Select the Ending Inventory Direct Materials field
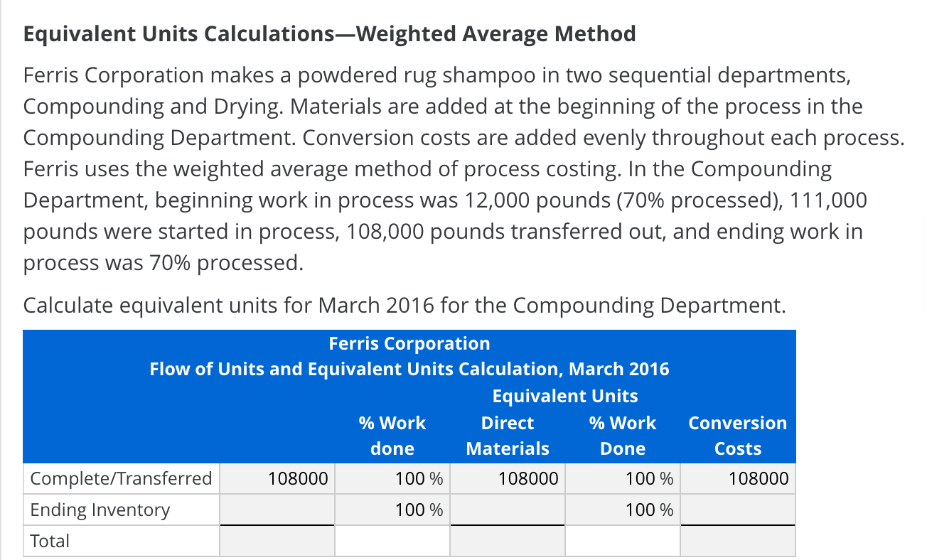The width and height of the screenshot is (927, 560). click(507, 510)
